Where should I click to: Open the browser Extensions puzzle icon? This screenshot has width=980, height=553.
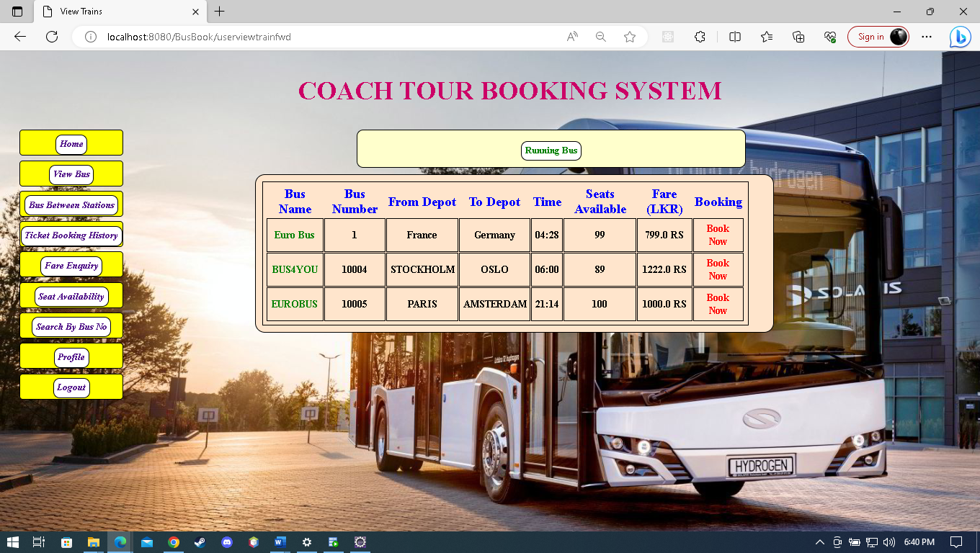coord(699,37)
